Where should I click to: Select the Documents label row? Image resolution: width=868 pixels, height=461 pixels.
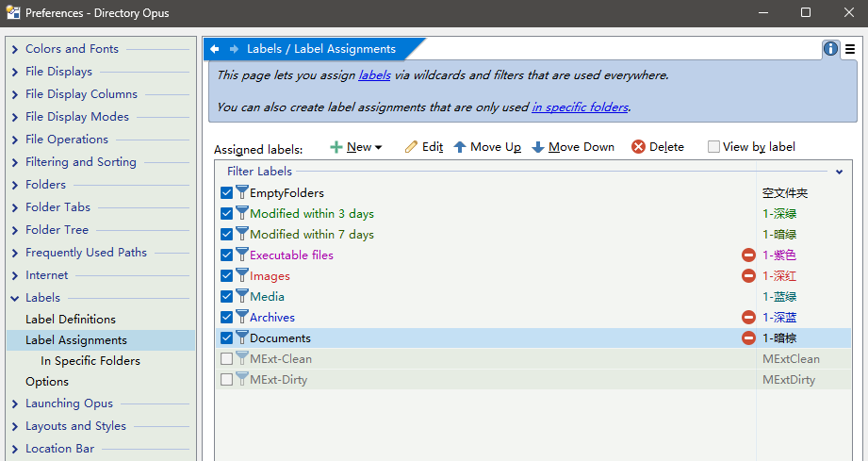[533, 338]
